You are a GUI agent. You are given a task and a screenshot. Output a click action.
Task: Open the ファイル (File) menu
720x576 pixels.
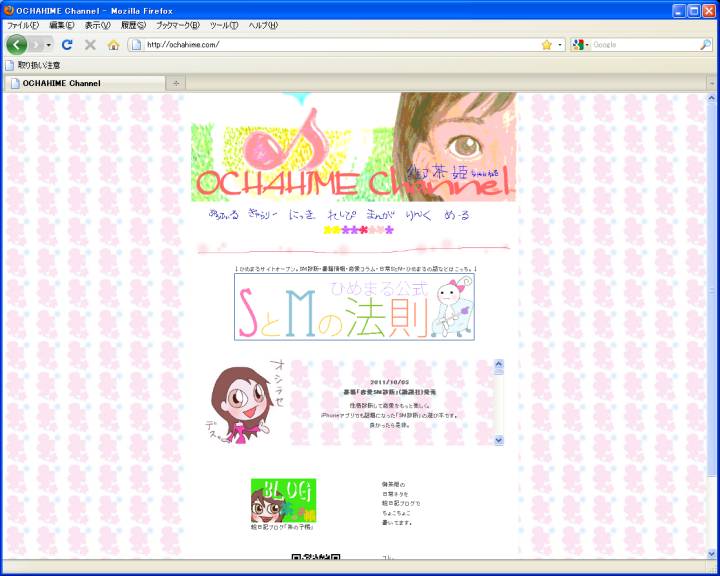click(23, 25)
